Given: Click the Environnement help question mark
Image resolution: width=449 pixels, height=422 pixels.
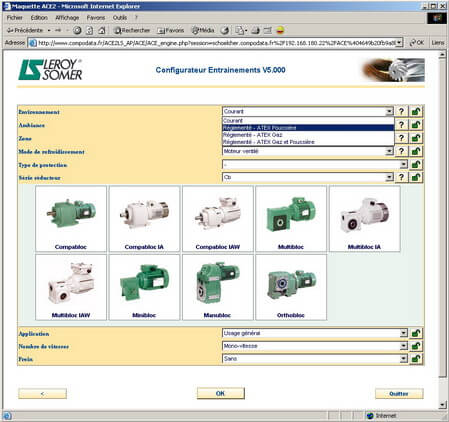Looking at the screenshot, I should pyautogui.click(x=401, y=111).
